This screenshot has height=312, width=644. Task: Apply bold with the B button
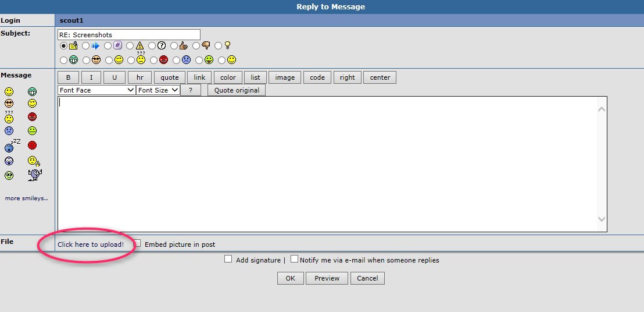point(68,77)
